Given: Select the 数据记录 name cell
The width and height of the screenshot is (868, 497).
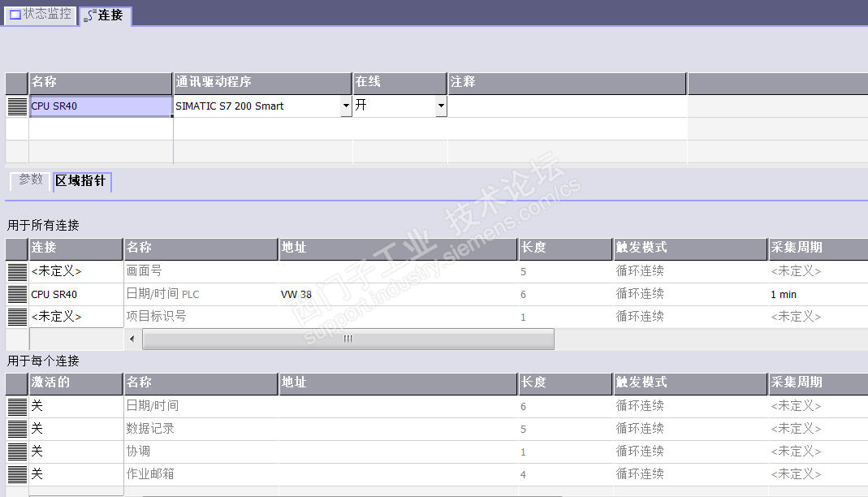Looking at the screenshot, I should pyautogui.click(x=201, y=428).
